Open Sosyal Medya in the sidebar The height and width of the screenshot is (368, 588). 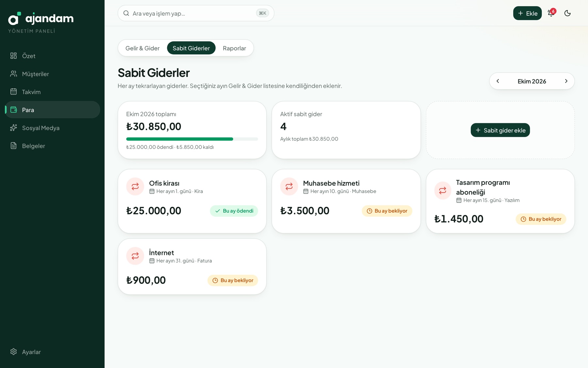(53, 128)
